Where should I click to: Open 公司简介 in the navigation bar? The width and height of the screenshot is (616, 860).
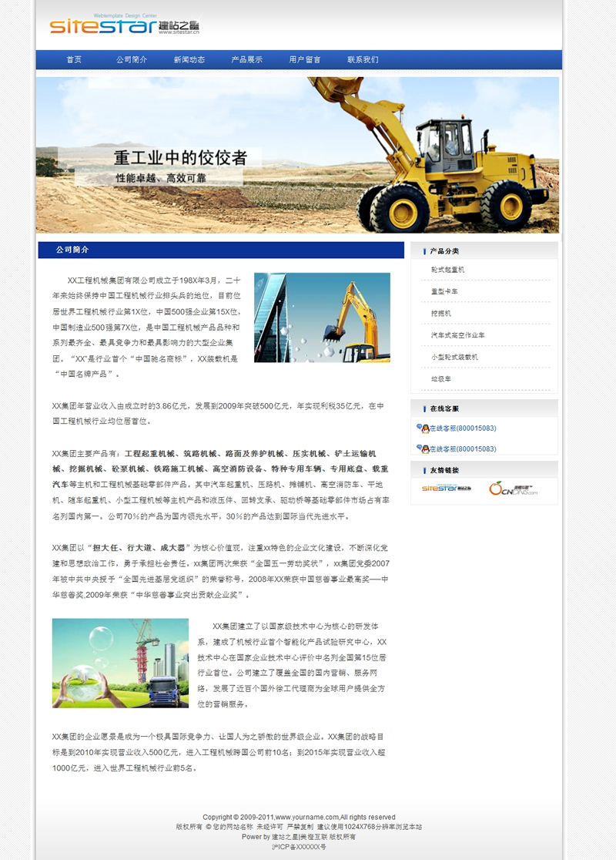(x=132, y=60)
